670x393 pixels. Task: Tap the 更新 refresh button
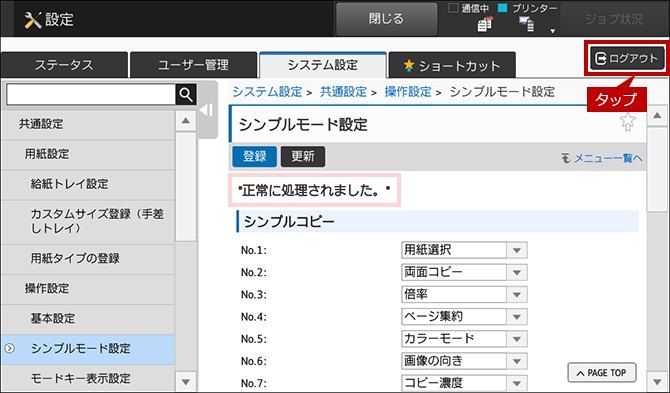303,156
